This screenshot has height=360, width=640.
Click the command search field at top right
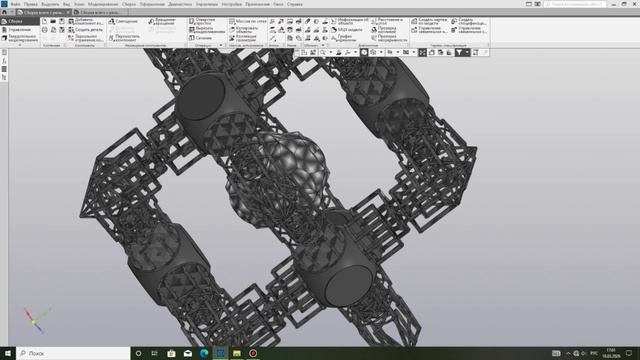coord(575,4)
